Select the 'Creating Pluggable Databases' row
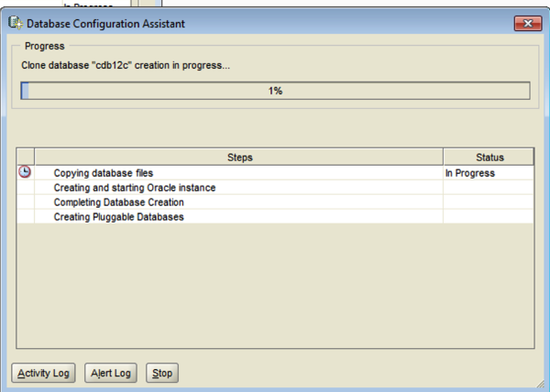Image resolution: width=550 pixels, height=392 pixels. (275, 217)
